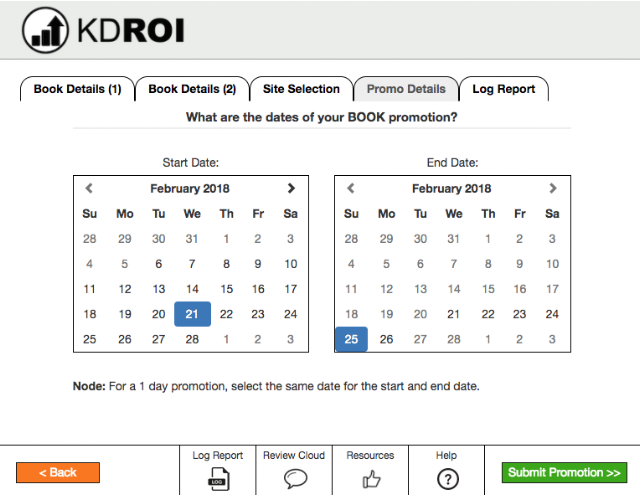Switch to Book Details (1) tab
This screenshot has height=495, width=640.
78,89
